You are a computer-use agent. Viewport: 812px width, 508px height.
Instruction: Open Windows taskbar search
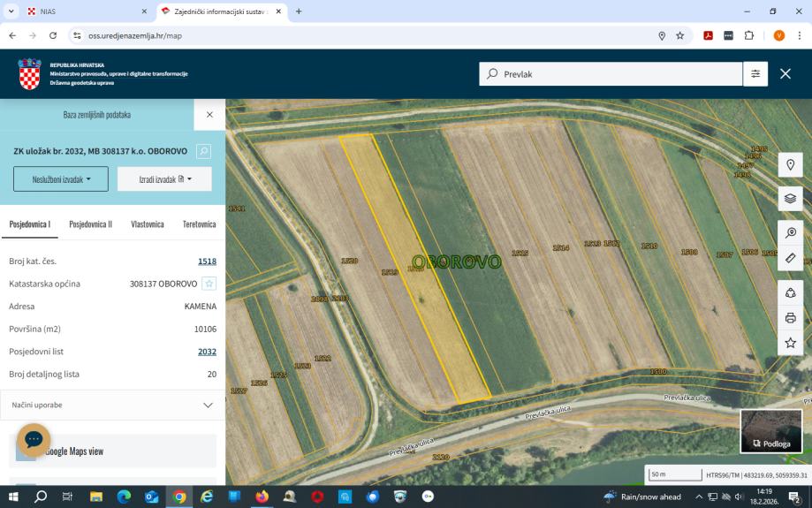pos(41,497)
